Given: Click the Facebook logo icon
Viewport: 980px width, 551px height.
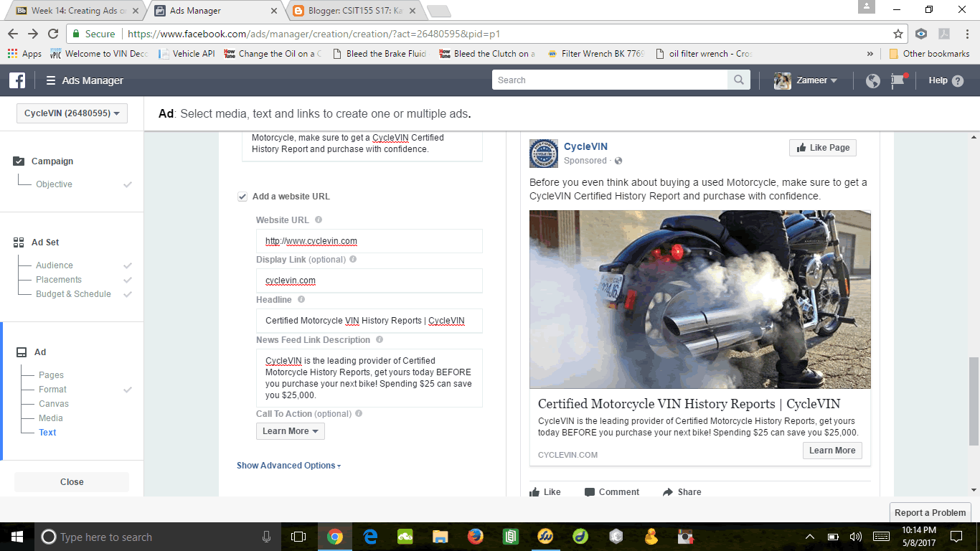Looking at the screenshot, I should [17, 80].
